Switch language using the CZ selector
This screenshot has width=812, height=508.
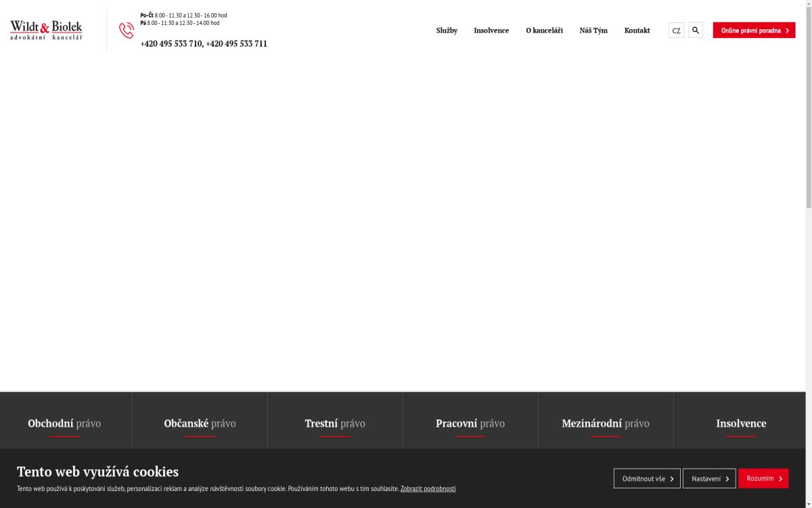point(676,30)
